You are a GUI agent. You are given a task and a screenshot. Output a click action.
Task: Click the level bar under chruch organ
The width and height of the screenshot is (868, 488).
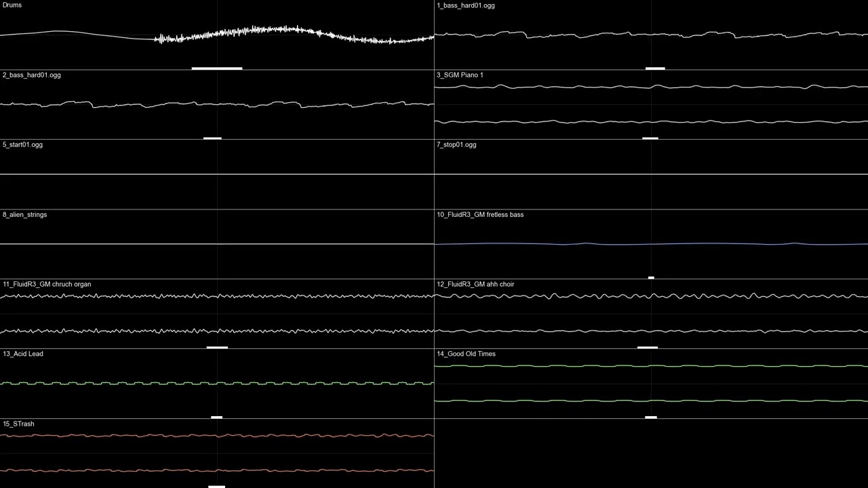[x=217, y=348]
